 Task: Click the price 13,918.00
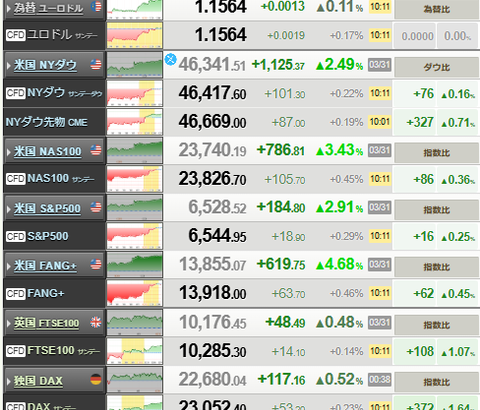(x=213, y=293)
